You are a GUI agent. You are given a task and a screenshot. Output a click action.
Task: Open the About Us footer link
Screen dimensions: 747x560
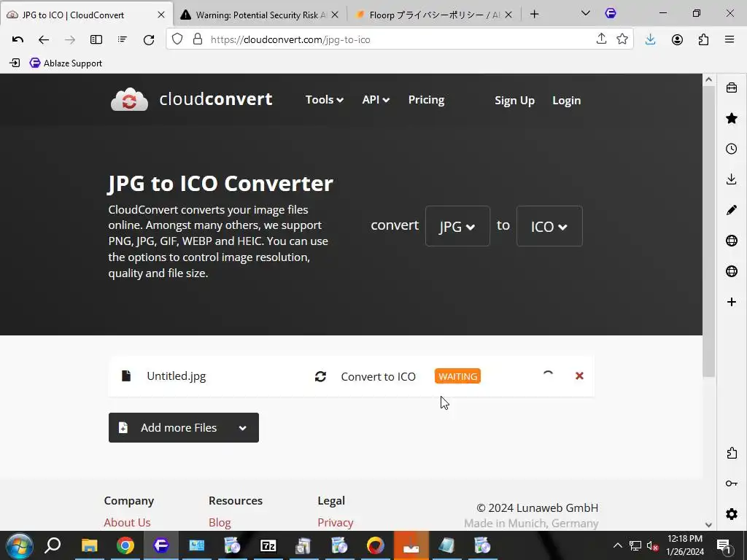coord(127,522)
